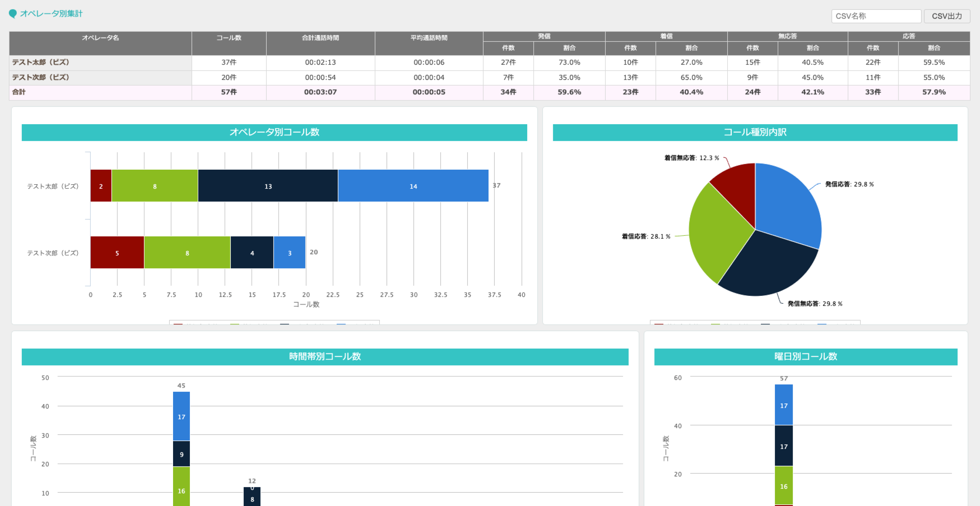Click the 15件 no-answer count cell
This screenshot has width=980, height=506.
pos(752,63)
